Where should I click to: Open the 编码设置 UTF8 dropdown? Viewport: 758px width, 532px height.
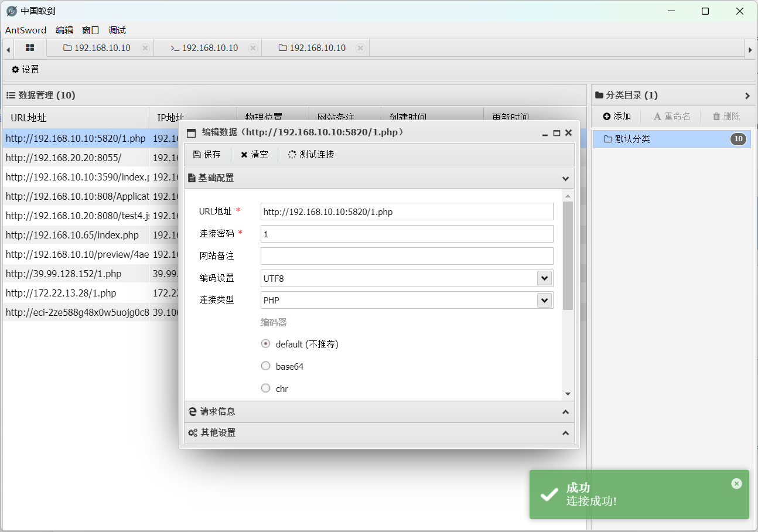pos(544,278)
